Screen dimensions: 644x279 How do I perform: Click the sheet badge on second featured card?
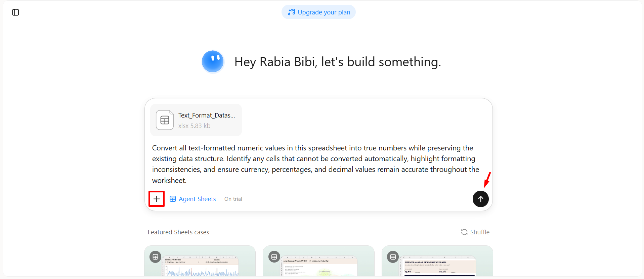coord(274,257)
